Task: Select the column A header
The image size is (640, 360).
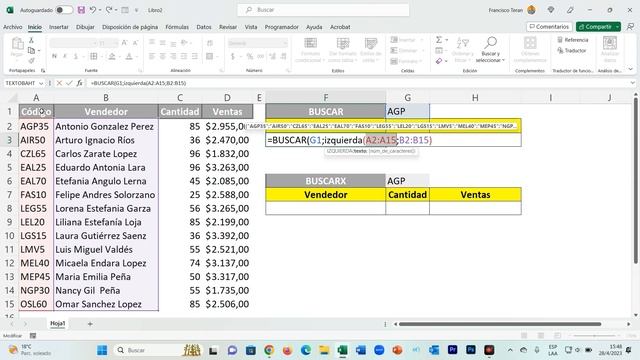Action: pos(36,98)
